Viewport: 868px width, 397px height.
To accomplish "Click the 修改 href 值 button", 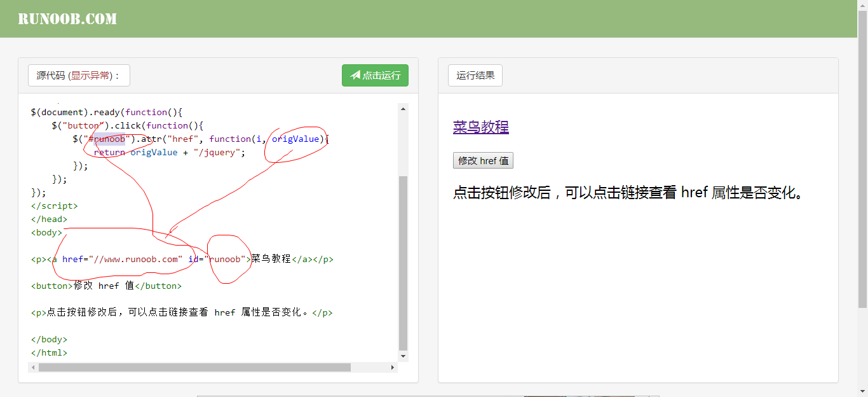I will pos(483,160).
